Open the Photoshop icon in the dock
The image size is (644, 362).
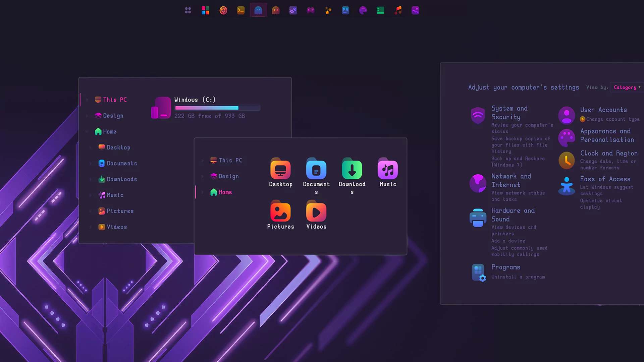pos(345,10)
